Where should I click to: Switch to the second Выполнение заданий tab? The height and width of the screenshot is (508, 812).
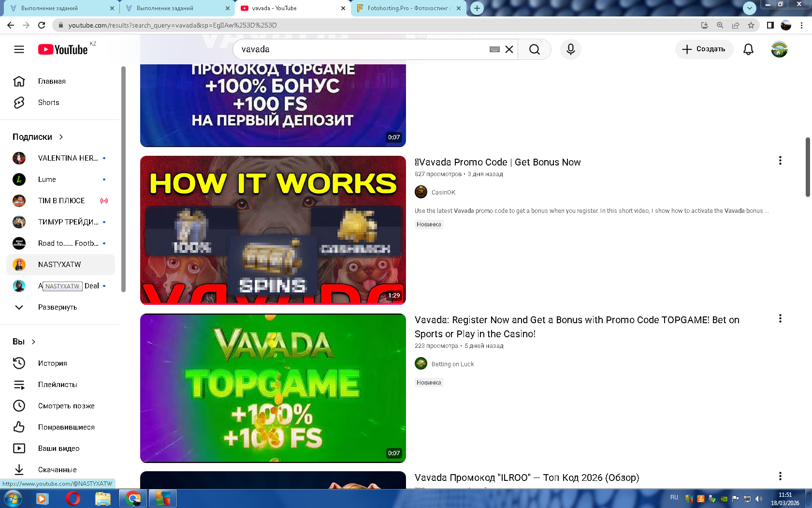click(x=176, y=8)
